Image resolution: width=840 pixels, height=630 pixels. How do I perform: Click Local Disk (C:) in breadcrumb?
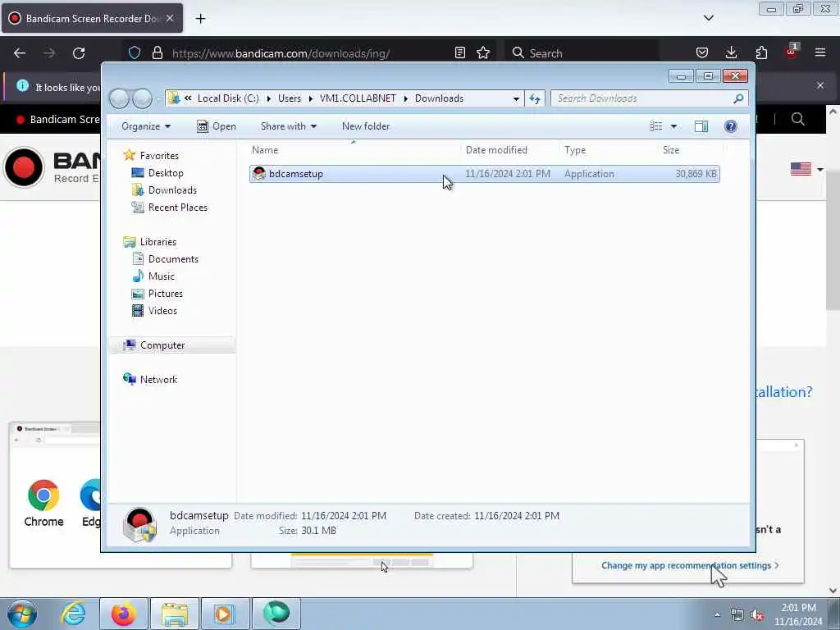(228, 98)
